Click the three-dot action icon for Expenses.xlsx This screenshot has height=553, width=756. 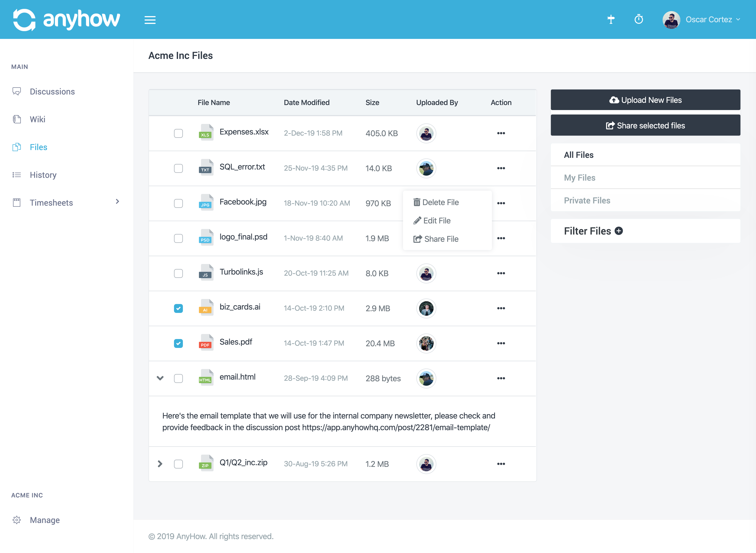(501, 133)
